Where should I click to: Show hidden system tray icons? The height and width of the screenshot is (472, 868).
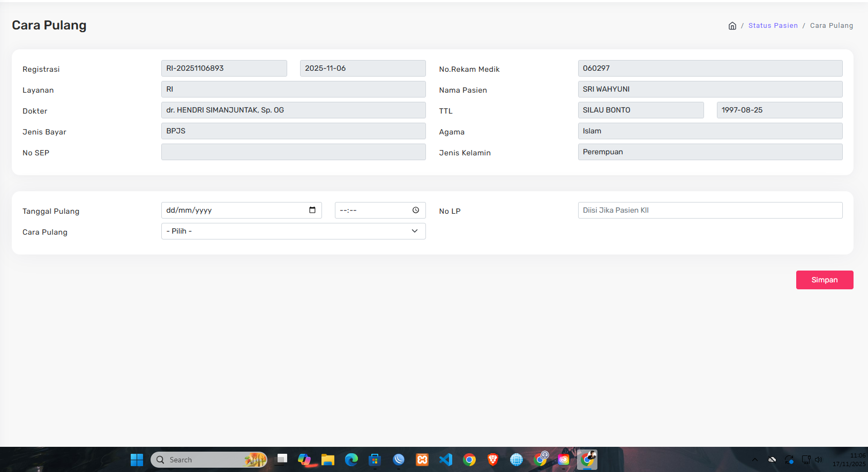coord(755,460)
